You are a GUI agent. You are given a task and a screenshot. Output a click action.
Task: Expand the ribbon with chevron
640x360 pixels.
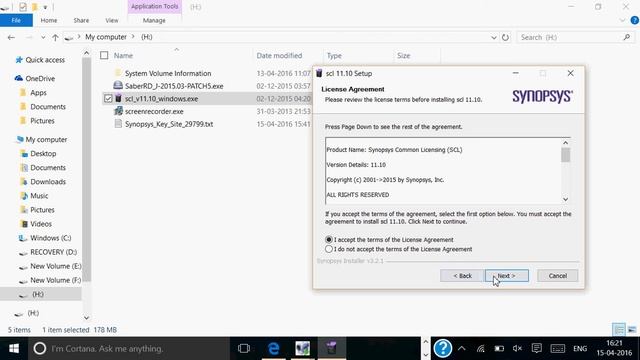(x=622, y=20)
